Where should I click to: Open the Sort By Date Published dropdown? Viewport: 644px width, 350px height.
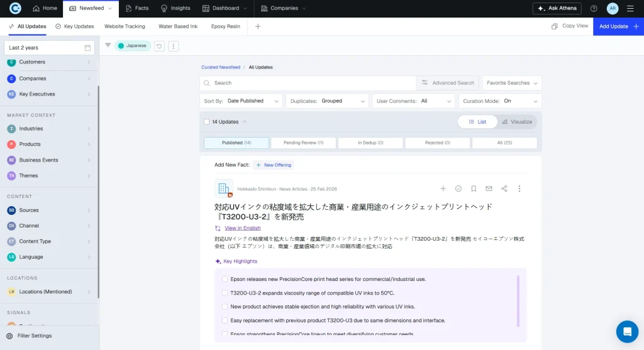241,101
